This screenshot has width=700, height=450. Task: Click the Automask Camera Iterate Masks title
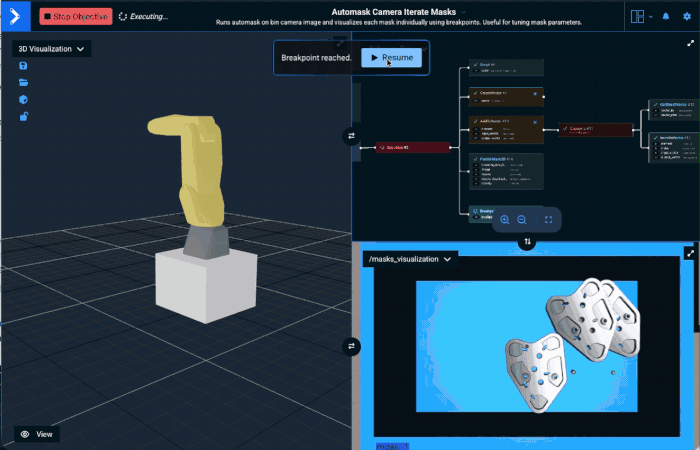tap(393, 12)
